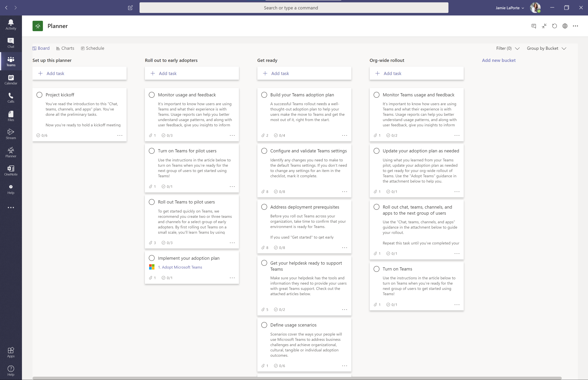
Task: Open the Group by Bucket dropdown
Action: [x=546, y=48]
